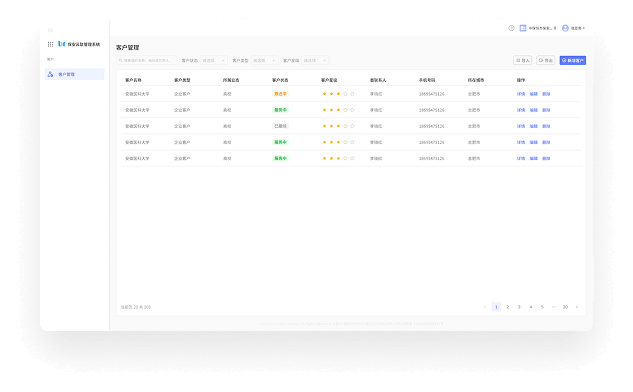
Task: Click the blue 新增客户 button
Action: point(573,61)
